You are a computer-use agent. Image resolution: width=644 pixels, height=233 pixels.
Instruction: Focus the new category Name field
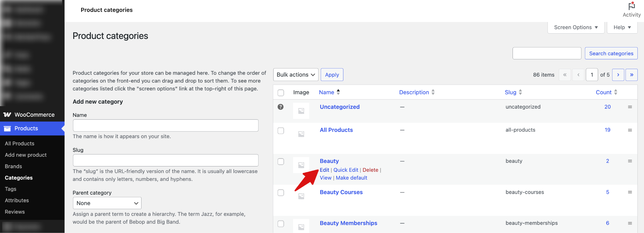(x=166, y=126)
